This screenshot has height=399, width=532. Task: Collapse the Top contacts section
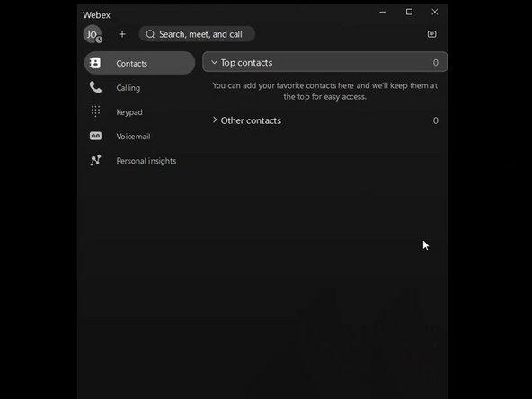point(214,62)
